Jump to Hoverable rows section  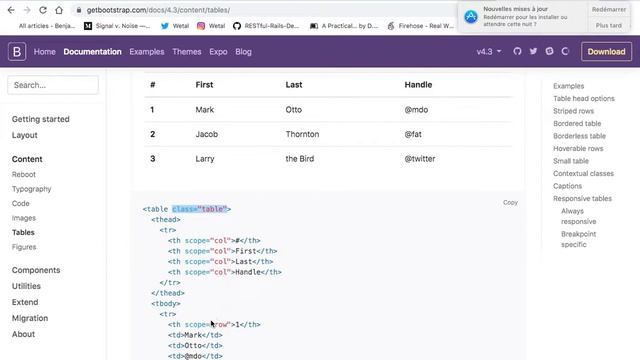(x=578, y=149)
